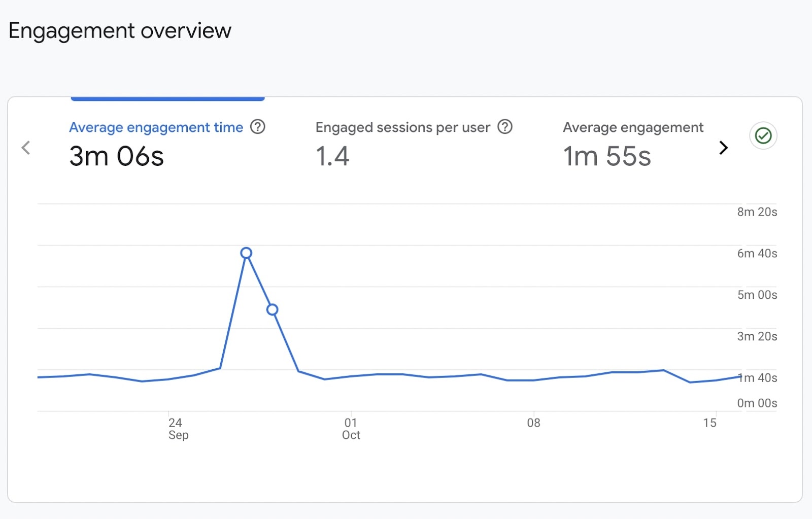The height and width of the screenshot is (519, 812).
Task: Click the 15 date label on the x-axis
Action: click(709, 423)
